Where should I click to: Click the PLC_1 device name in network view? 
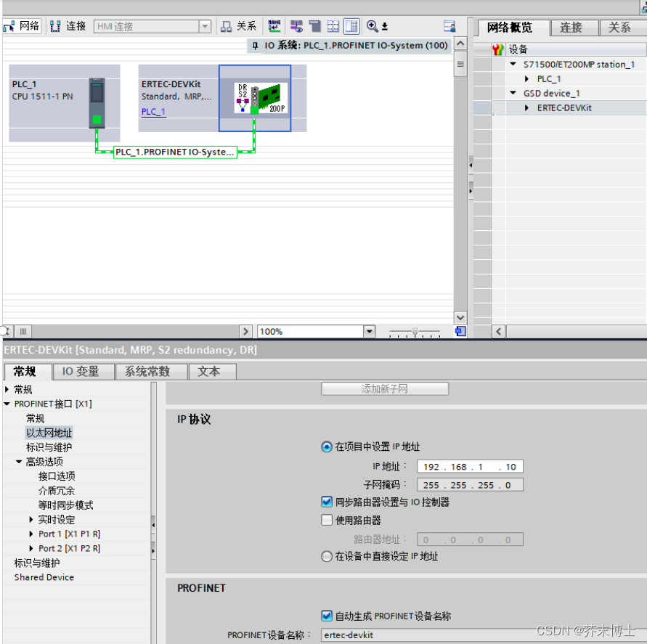point(25,84)
